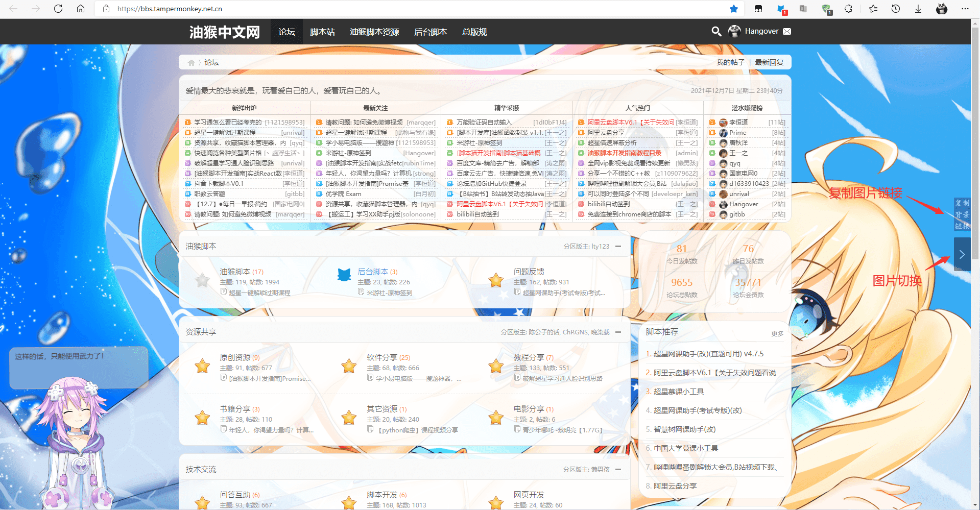Open recommended script 超星慕课小工具

(679, 392)
